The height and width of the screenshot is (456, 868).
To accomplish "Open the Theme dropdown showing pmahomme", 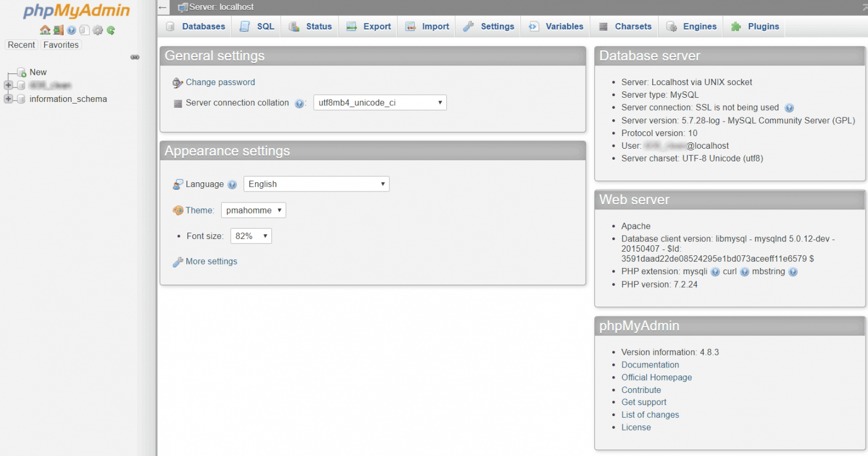I will [x=253, y=211].
